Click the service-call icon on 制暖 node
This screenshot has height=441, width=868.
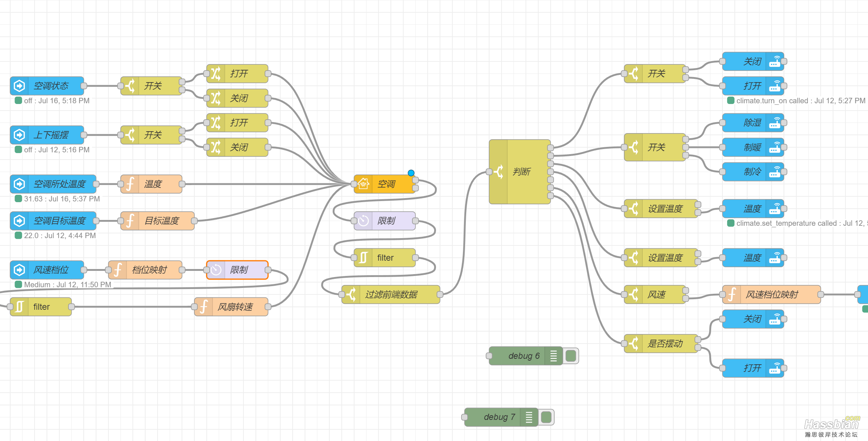[x=775, y=147]
